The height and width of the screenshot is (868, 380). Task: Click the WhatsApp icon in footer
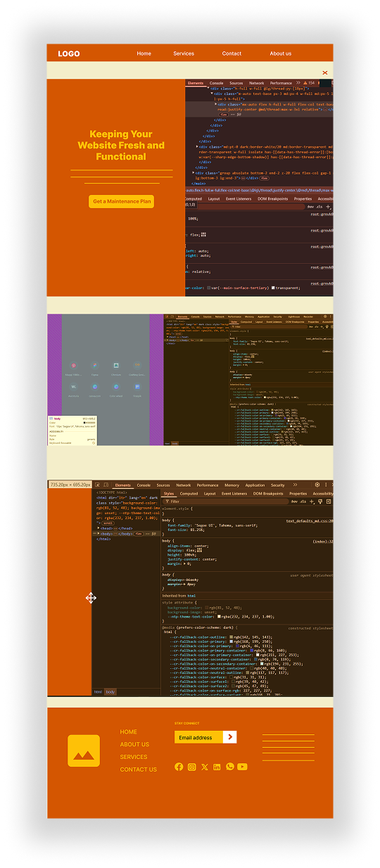[x=229, y=767]
